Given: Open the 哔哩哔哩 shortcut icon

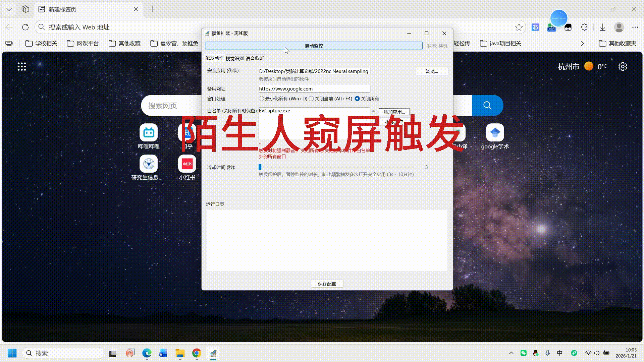Looking at the screenshot, I should pyautogui.click(x=149, y=132).
